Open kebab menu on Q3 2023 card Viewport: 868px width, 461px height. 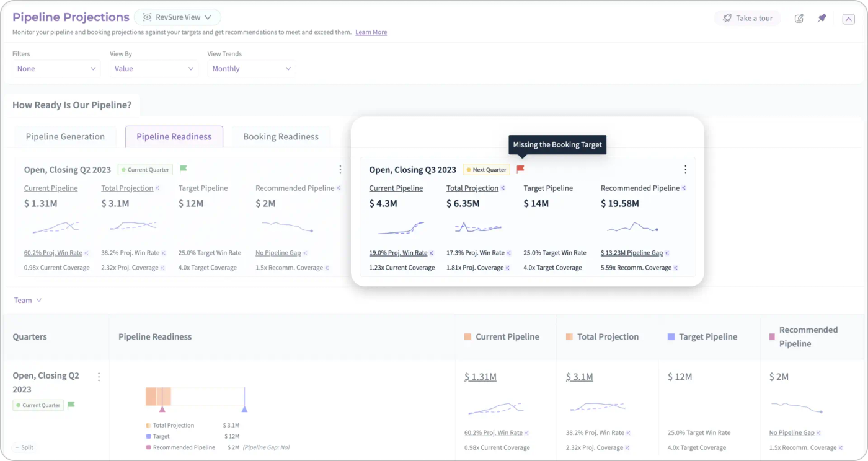pos(685,170)
